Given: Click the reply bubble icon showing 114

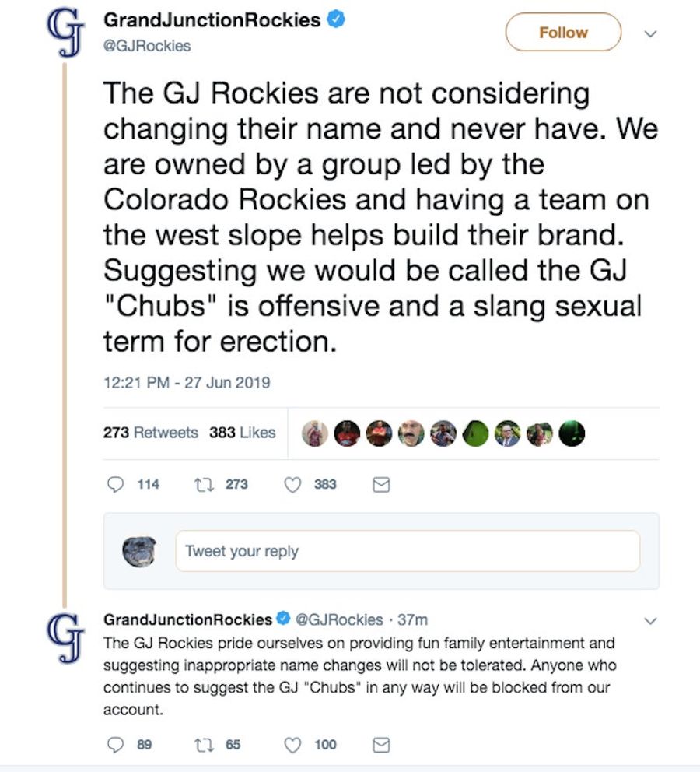Looking at the screenshot, I should pyautogui.click(x=116, y=485).
